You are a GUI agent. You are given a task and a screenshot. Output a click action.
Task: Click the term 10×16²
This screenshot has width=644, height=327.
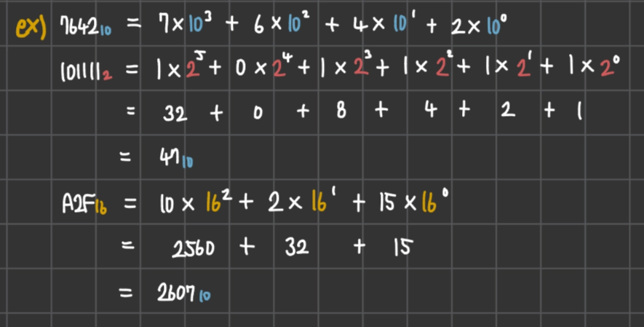pos(197,203)
